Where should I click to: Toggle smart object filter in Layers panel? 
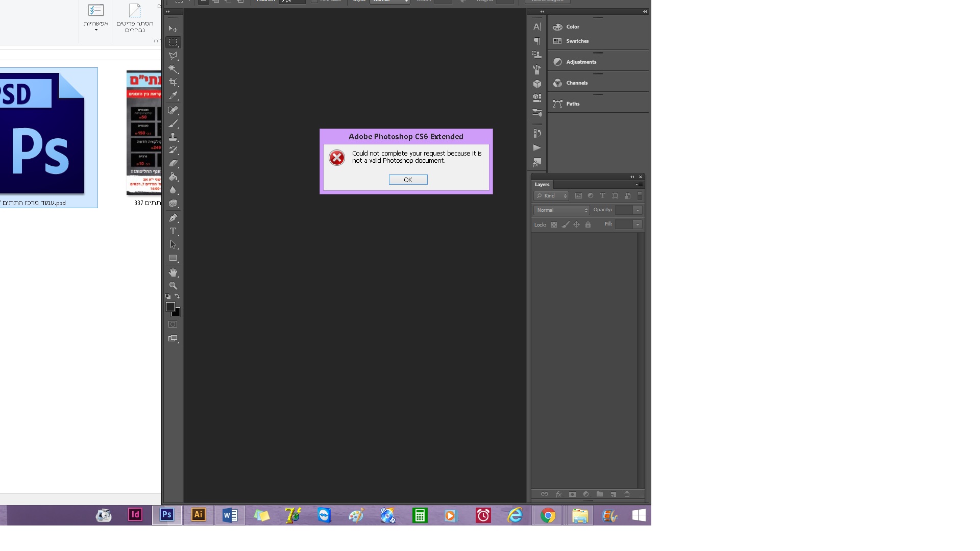(x=627, y=196)
